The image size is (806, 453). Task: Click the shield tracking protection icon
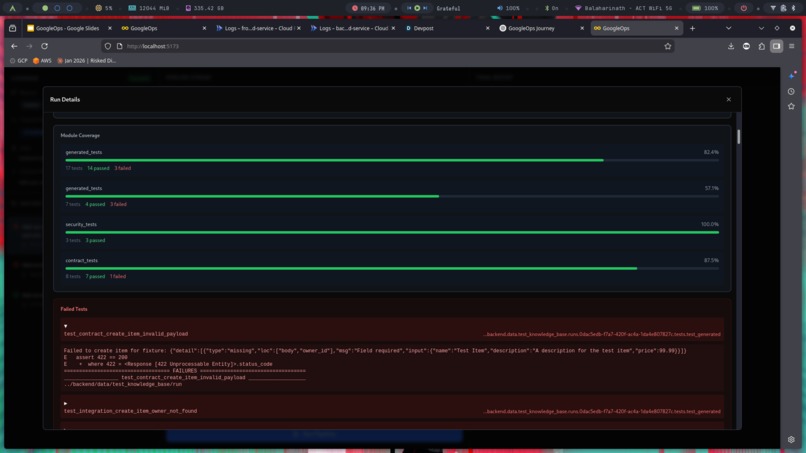(107, 46)
